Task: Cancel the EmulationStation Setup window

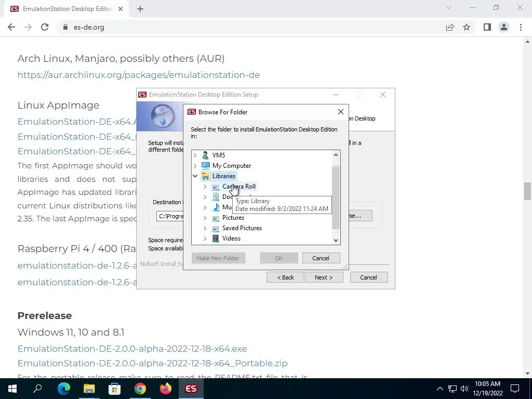Action: click(x=368, y=277)
